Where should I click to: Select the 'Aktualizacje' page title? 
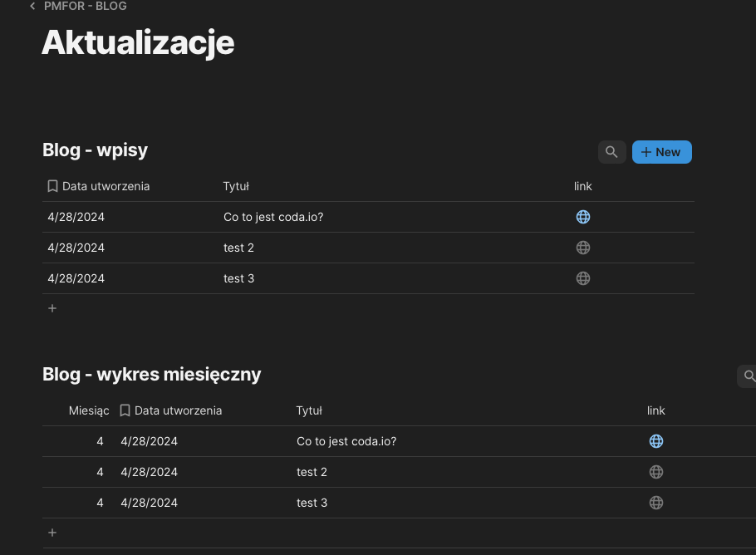point(138,42)
